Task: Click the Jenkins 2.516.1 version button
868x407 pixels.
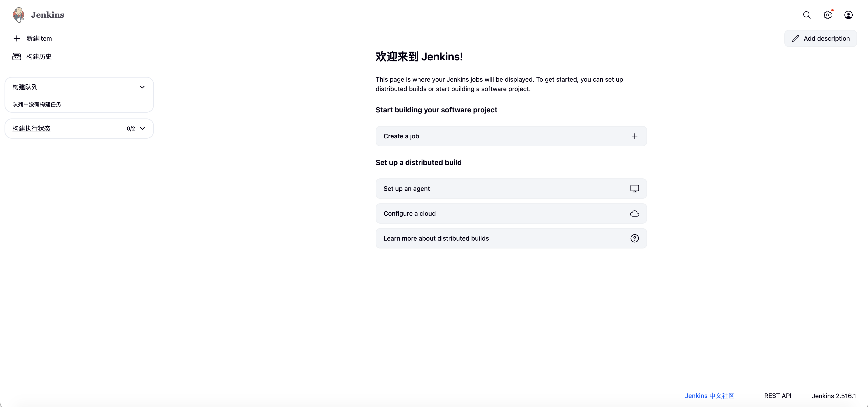Action: point(834,395)
